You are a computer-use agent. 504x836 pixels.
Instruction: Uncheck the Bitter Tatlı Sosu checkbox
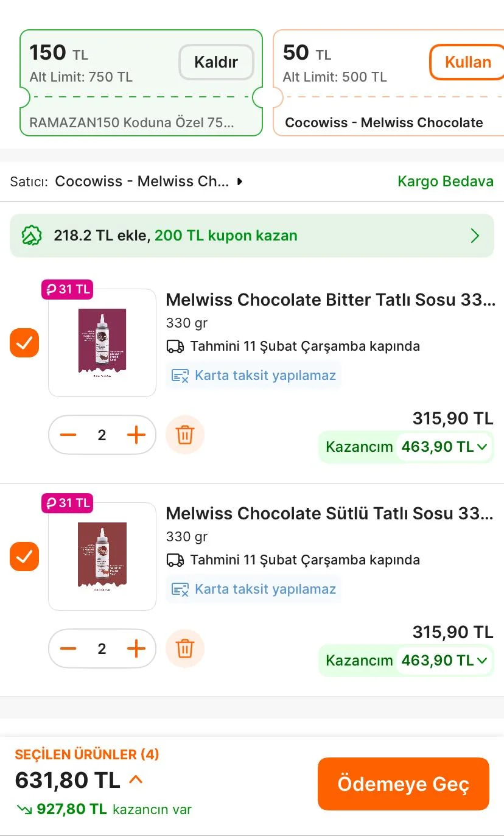click(x=24, y=343)
